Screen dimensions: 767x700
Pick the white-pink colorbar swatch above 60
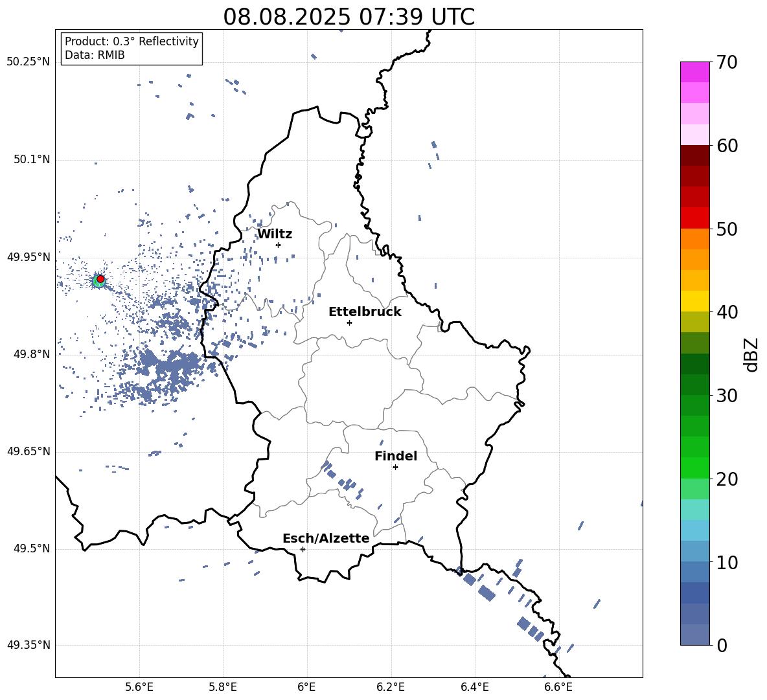[694, 135]
